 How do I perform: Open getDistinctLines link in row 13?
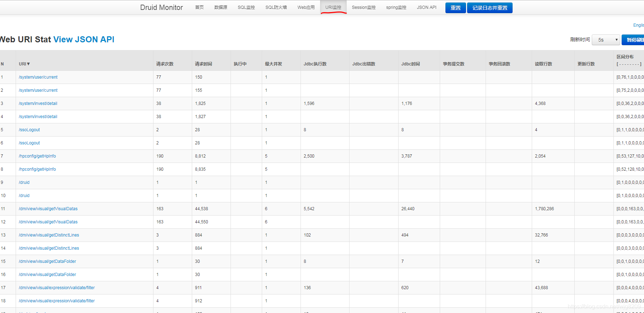click(x=49, y=235)
